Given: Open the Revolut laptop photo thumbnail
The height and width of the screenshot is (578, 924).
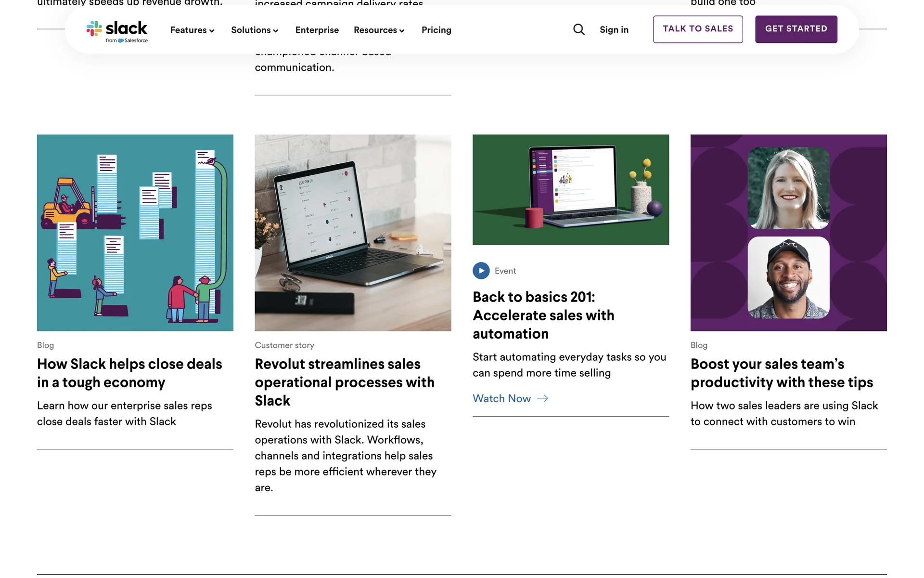Looking at the screenshot, I should [x=353, y=233].
